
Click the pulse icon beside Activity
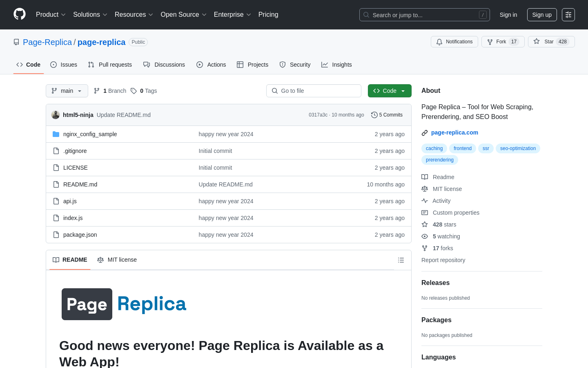(x=425, y=201)
